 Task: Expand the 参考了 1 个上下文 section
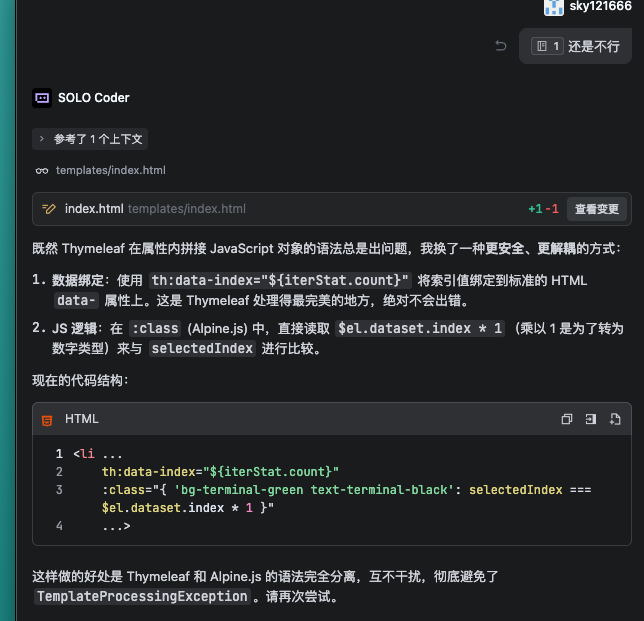[90, 139]
